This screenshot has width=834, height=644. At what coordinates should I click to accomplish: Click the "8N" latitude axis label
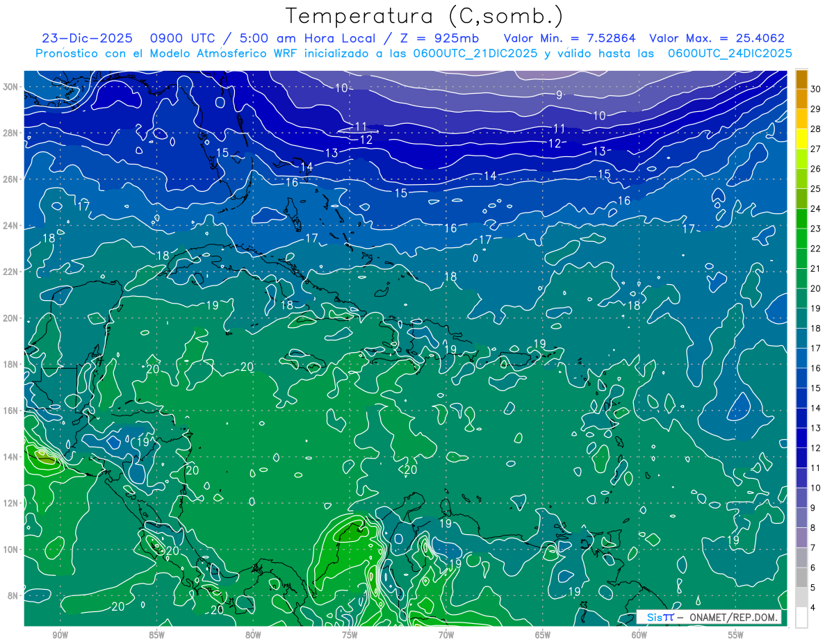pyautogui.click(x=14, y=596)
